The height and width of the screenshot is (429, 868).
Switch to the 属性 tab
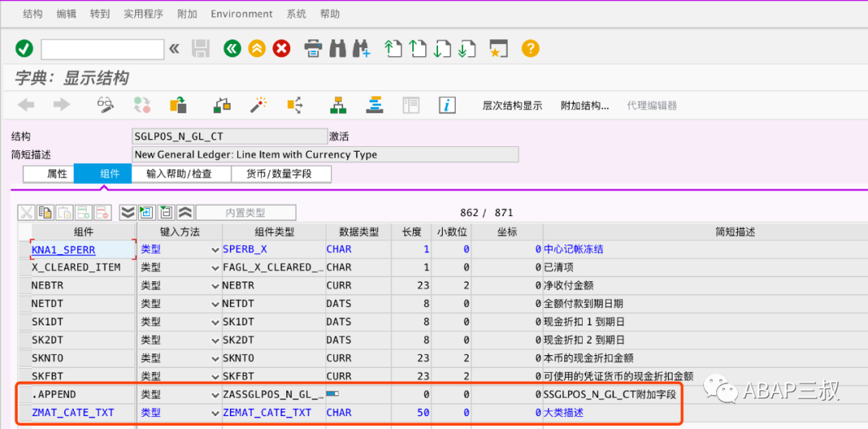click(49, 174)
